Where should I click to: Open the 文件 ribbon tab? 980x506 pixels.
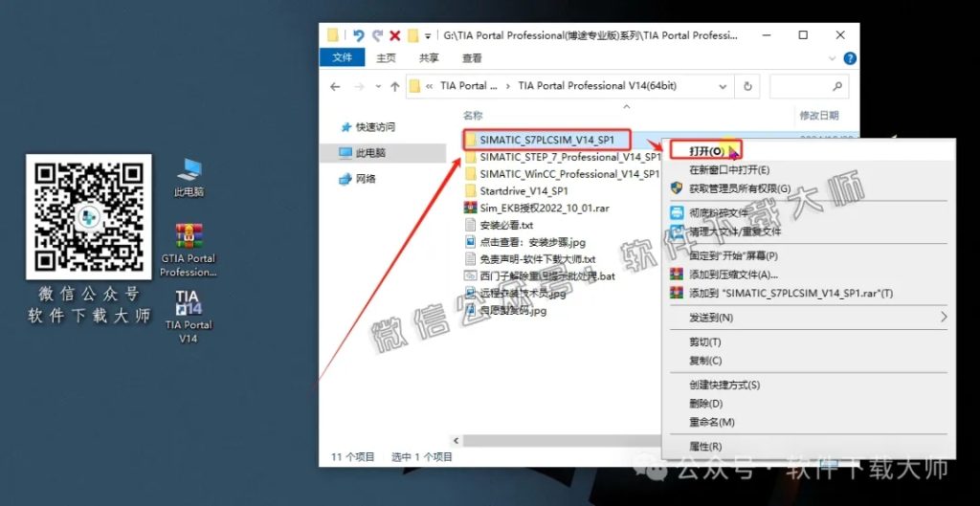coord(342,57)
